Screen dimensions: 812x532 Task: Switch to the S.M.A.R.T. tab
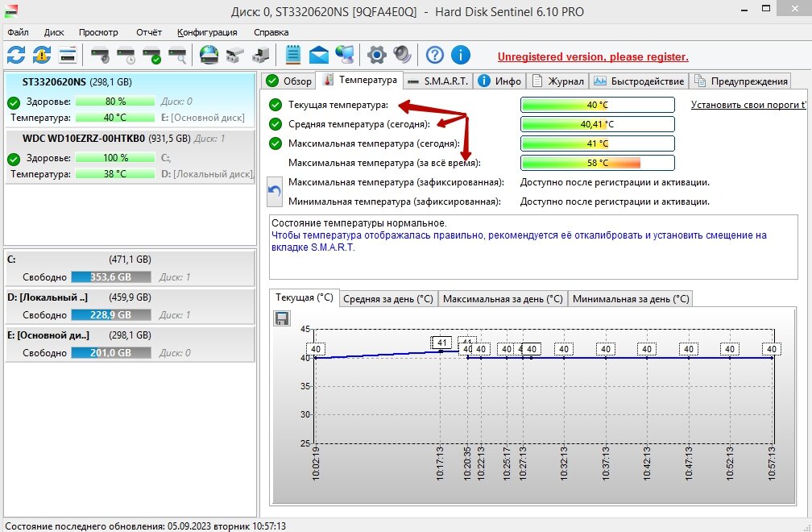point(437,81)
